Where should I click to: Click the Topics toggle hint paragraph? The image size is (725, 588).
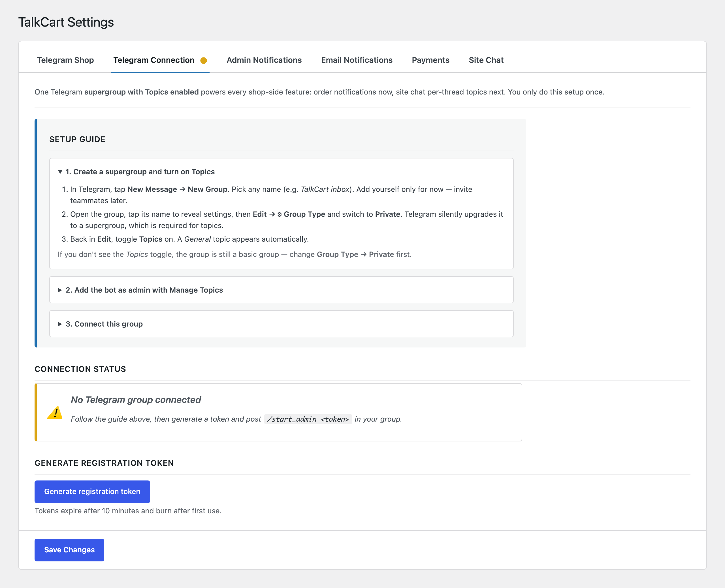click(234, 254)
